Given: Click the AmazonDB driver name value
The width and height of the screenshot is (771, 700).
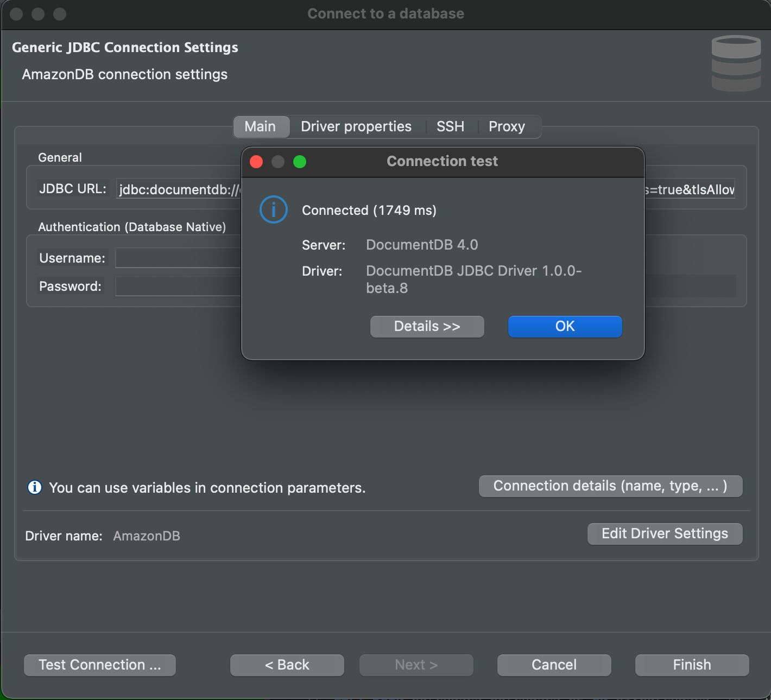Looking at the screenshot, I should [147, 536].
